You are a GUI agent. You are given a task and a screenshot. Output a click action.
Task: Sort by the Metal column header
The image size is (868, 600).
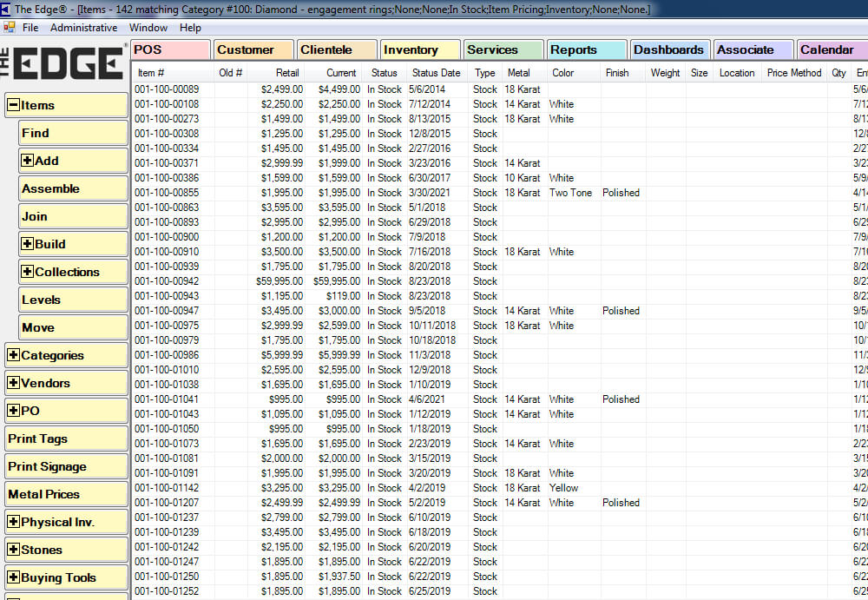point(523,73)
